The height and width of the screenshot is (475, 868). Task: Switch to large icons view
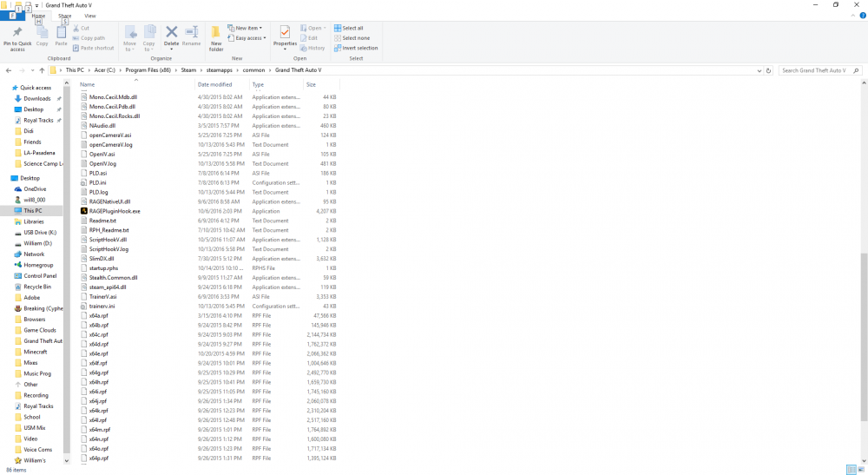tap(861, 470)
